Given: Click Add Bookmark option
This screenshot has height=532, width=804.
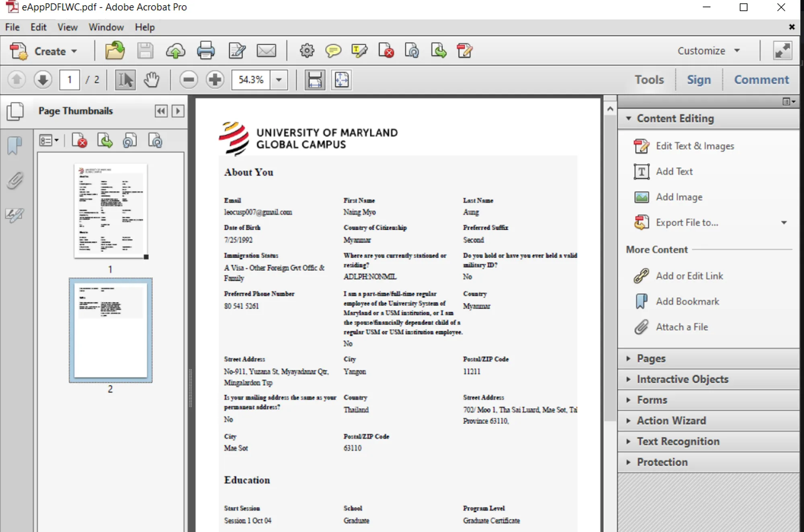Looking at the screenshot, I should point(677,302).
